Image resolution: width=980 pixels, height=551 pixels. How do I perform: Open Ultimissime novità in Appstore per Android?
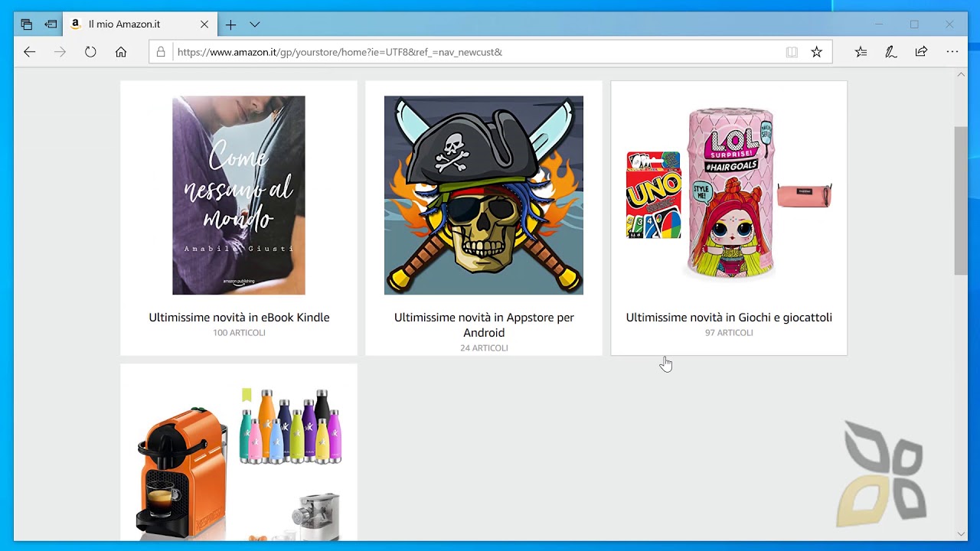(484, 325)
